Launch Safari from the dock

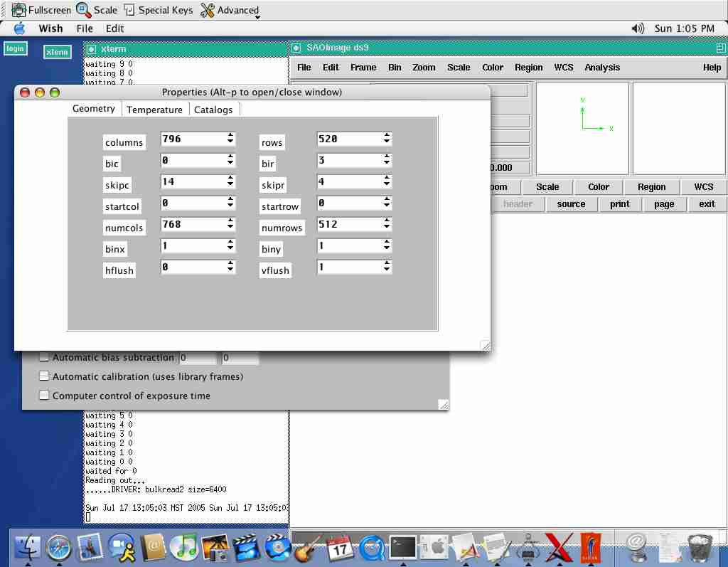[59, 547]
